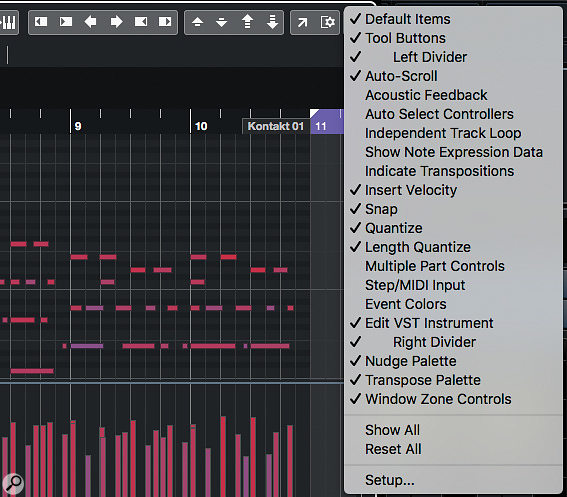Open the window layout setup gear icon
The image size is (567, 497).
pos(328,22)
